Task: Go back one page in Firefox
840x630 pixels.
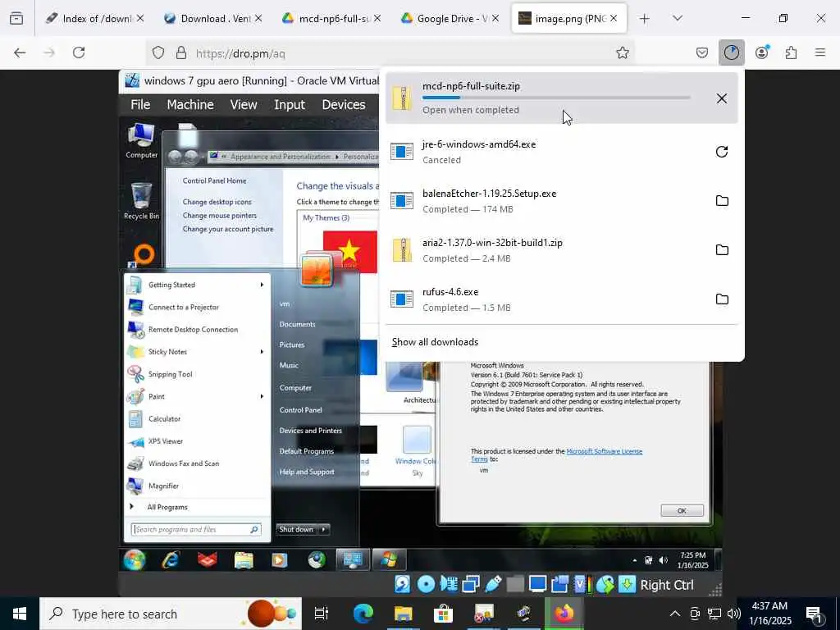Action: 20,52
